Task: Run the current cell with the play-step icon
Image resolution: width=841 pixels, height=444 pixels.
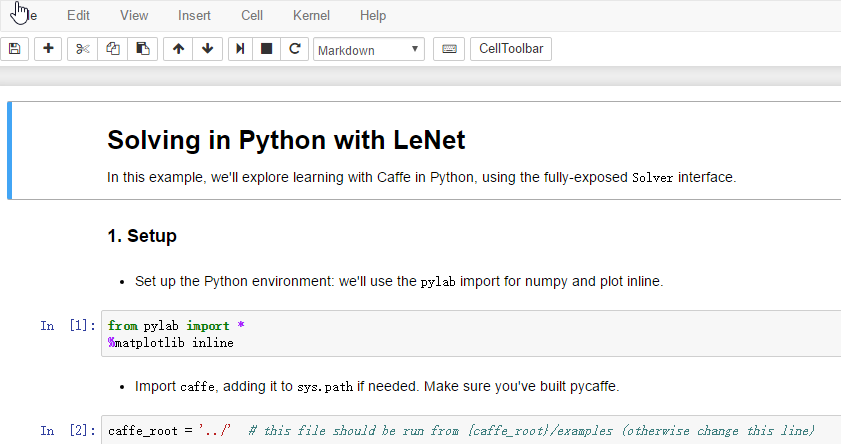Action: 240,49
